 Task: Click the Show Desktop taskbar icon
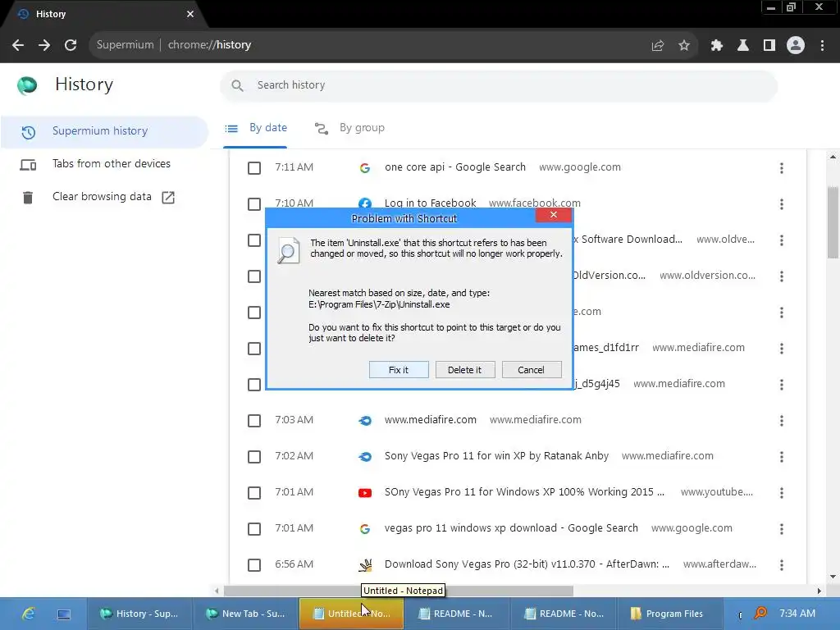[64, 614]
